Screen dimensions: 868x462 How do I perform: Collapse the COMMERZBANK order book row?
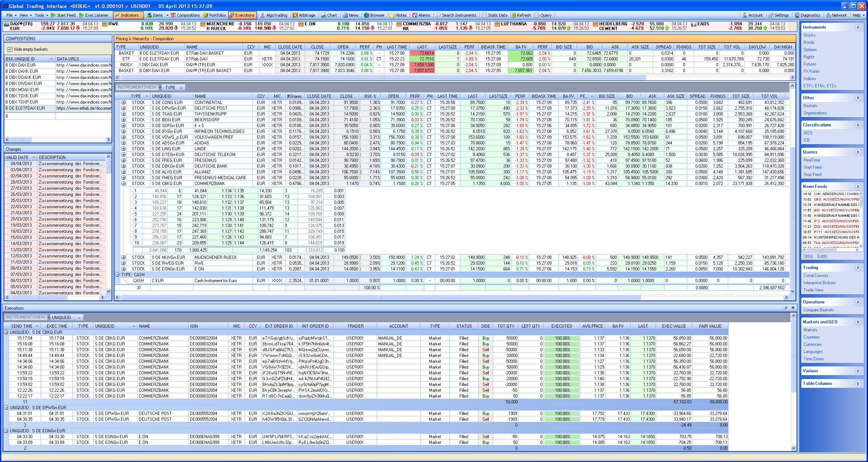(x=123, y=184)
